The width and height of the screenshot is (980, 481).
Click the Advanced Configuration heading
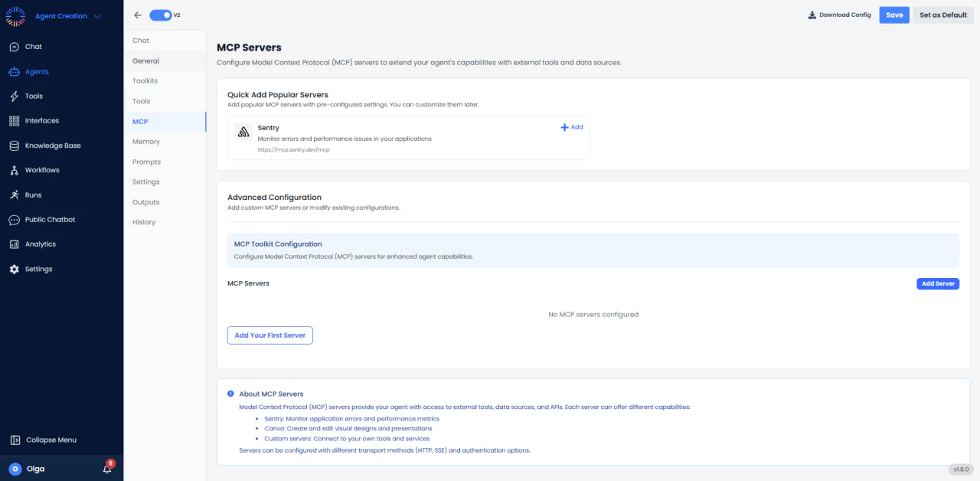pyautogui.click(x=275, y=198)
